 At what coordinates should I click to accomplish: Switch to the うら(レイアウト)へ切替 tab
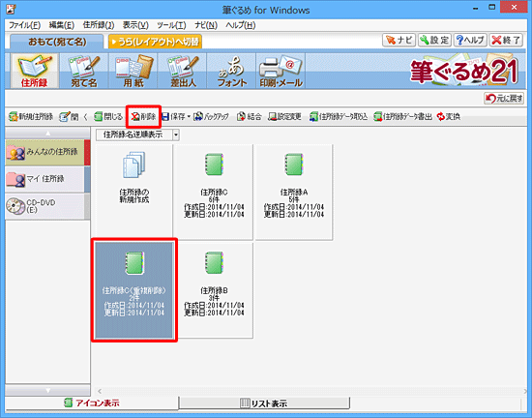coord(156,42)
